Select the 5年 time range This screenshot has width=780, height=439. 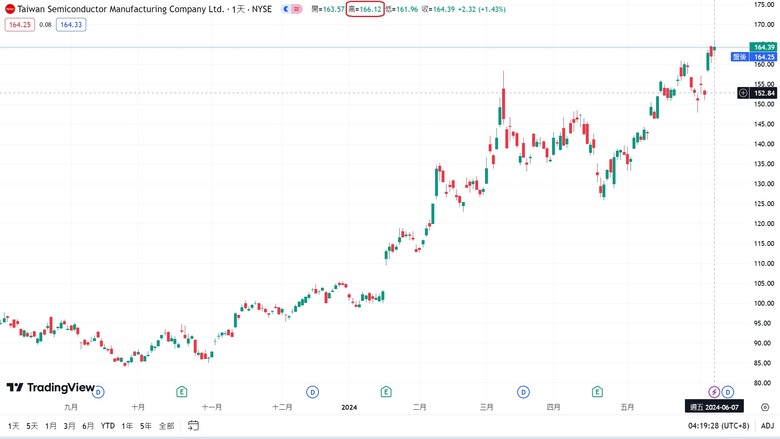point(146,426)
